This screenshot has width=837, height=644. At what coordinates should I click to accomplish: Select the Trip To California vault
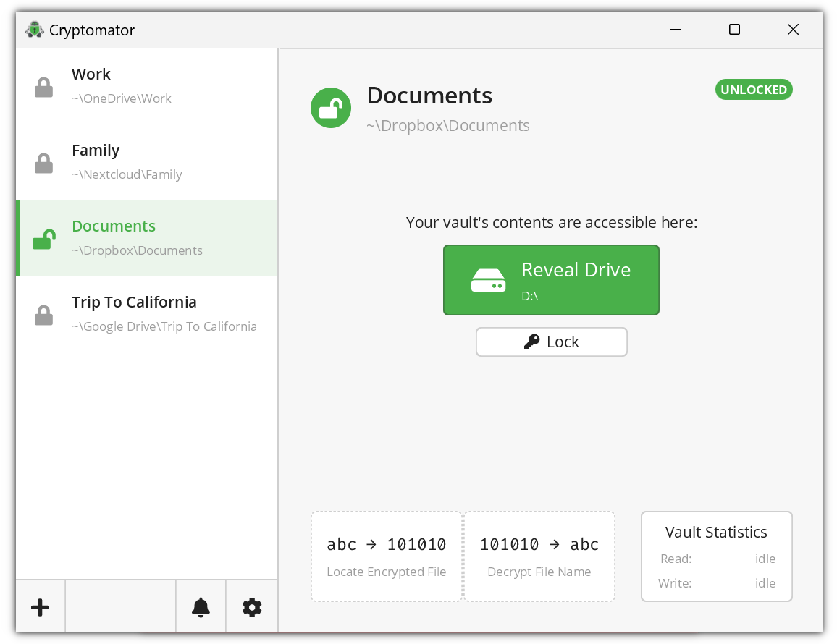coord(147,314)
